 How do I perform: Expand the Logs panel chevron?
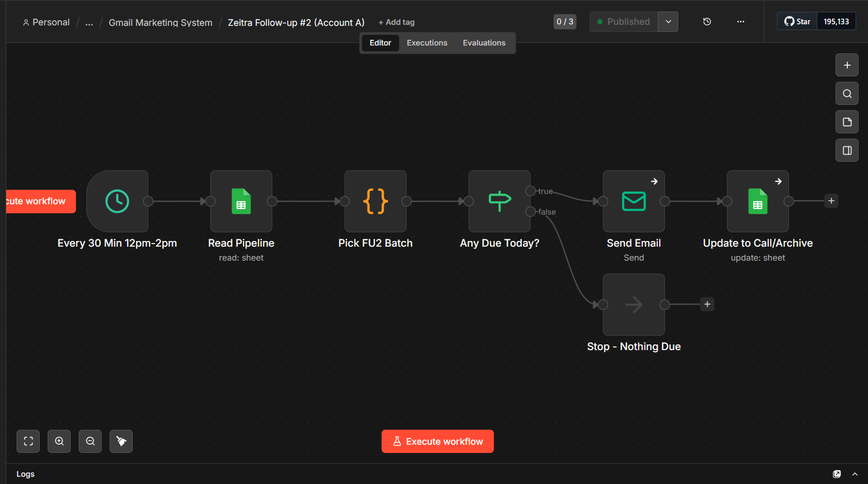[855, 474]
